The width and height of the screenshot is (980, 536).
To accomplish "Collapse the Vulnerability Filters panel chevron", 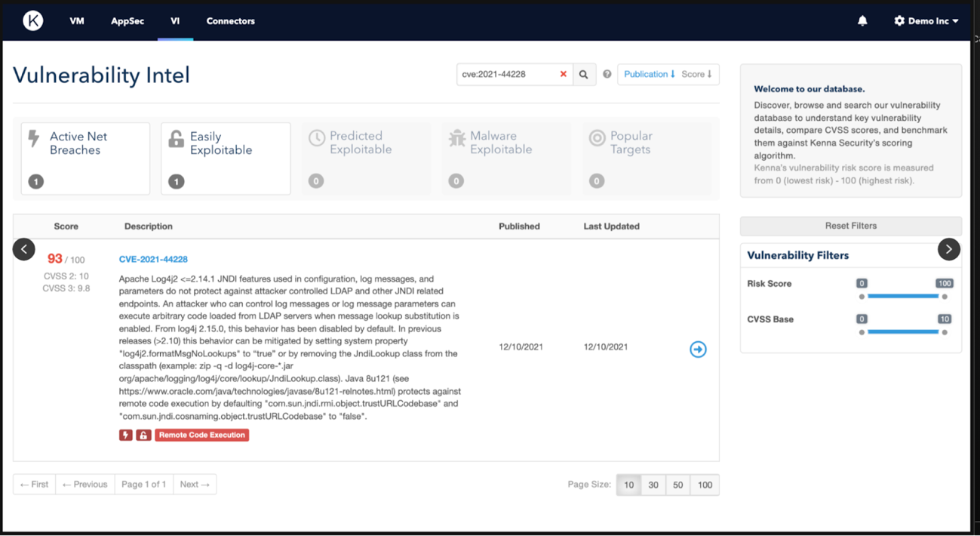I will pos(949,248).
